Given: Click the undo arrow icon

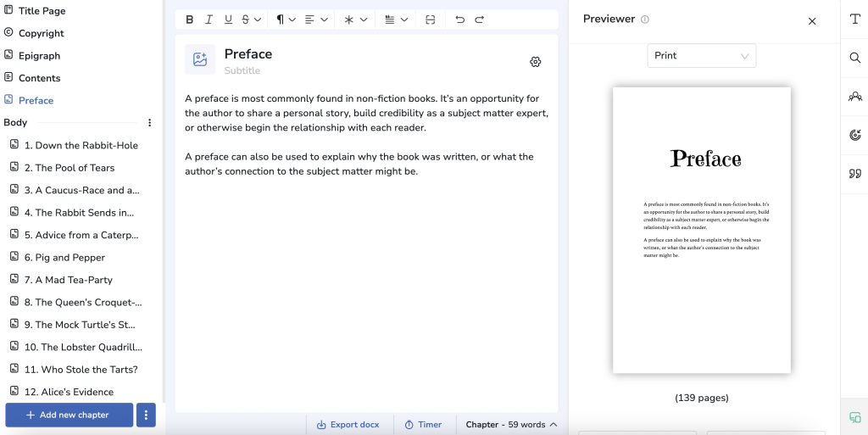Looking at the screenshot, I should [x=459, y=20].
